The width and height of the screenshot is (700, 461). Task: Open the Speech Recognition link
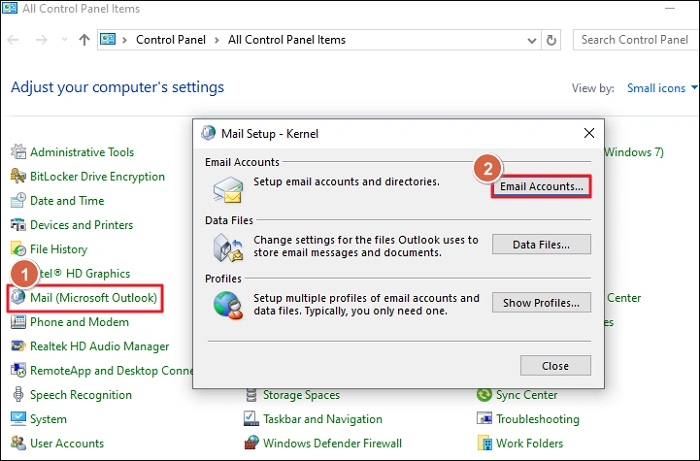coord(81,395)
